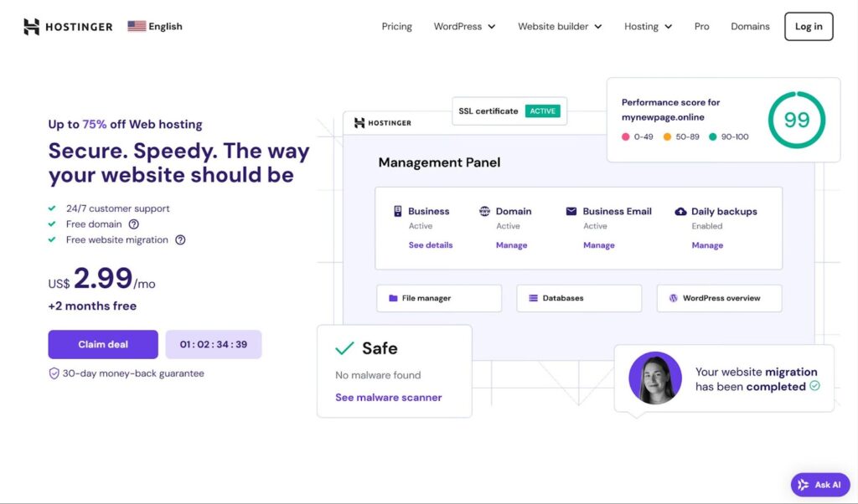Image resolution: width=858 pixels, height=504 pixels.
Task: Click the performance score 99 gauge
Action: pos(796,120)
